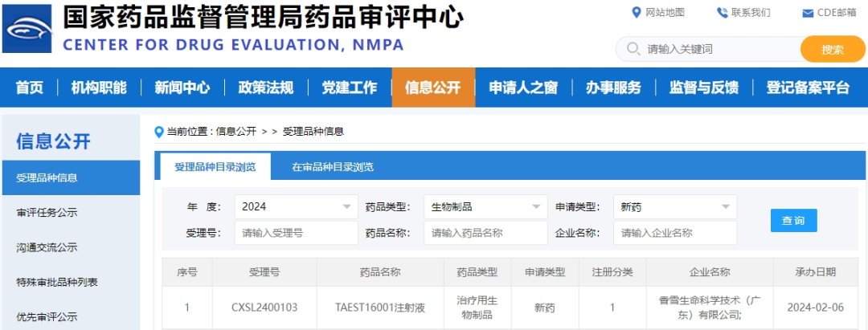The width and height of the screenshot is (868, 330).
Task: Click the orange 搜索 button
Action: (832, 49)
